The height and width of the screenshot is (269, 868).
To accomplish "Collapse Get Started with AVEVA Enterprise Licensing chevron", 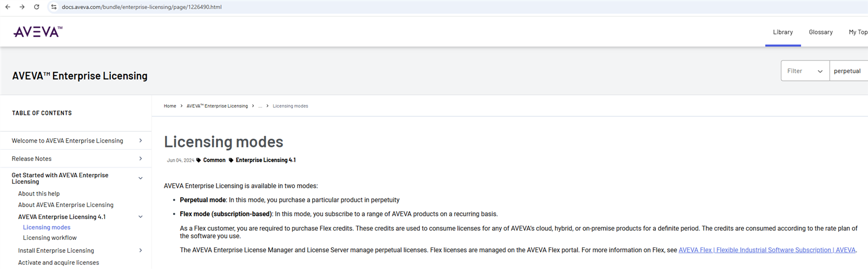I will pyautogui.click(x=141, y=178).
